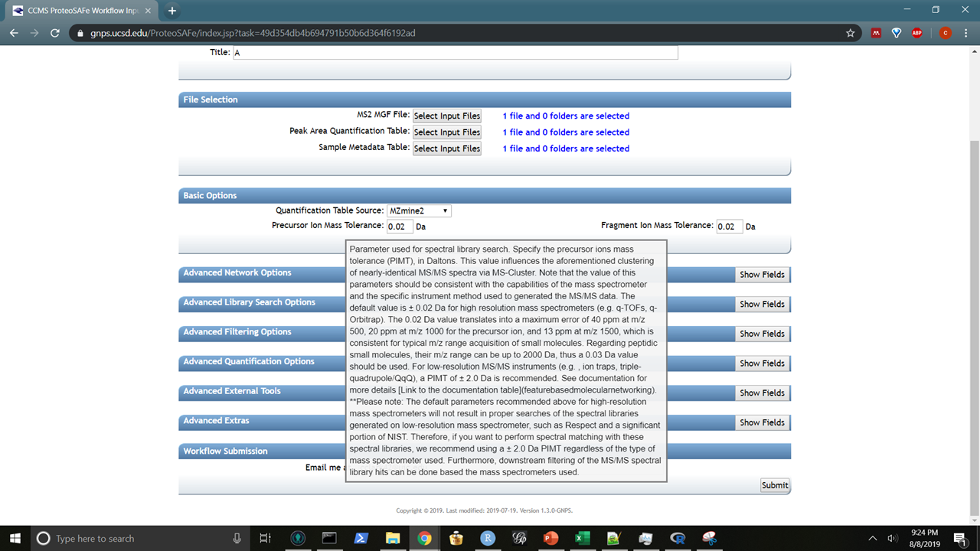Image resolution: width=980 pixels, height=551 pixels.
Task: Open the Quantification Table Source dropdown
Action: 419,210
